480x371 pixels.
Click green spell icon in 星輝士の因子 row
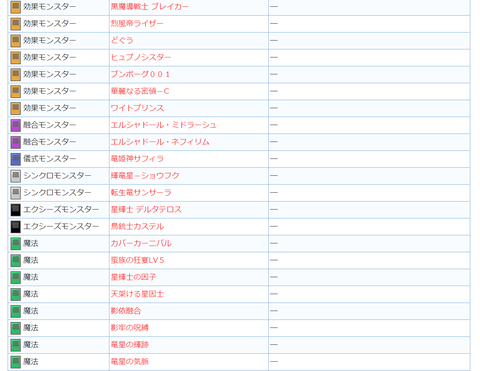pos(15,277)
